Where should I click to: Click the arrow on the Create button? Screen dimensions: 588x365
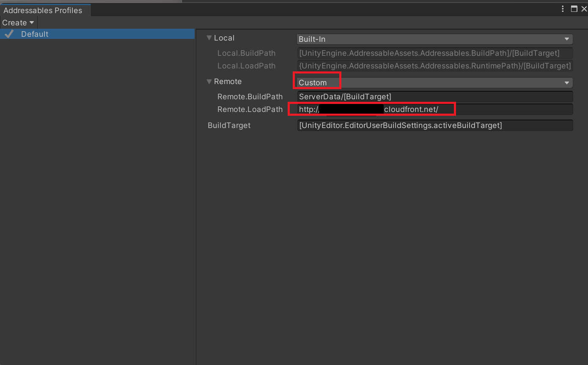(x=31, y=22)
